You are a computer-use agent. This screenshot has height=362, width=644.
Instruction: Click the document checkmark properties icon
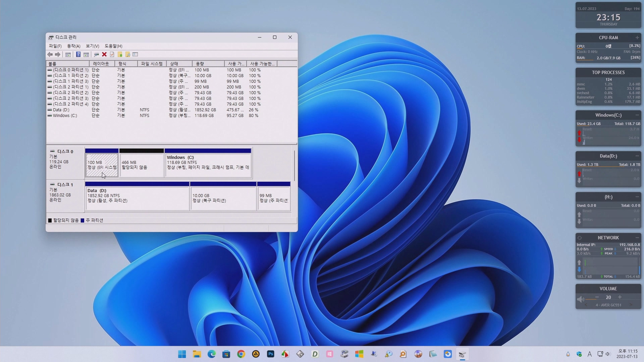(x=112, y=54)
